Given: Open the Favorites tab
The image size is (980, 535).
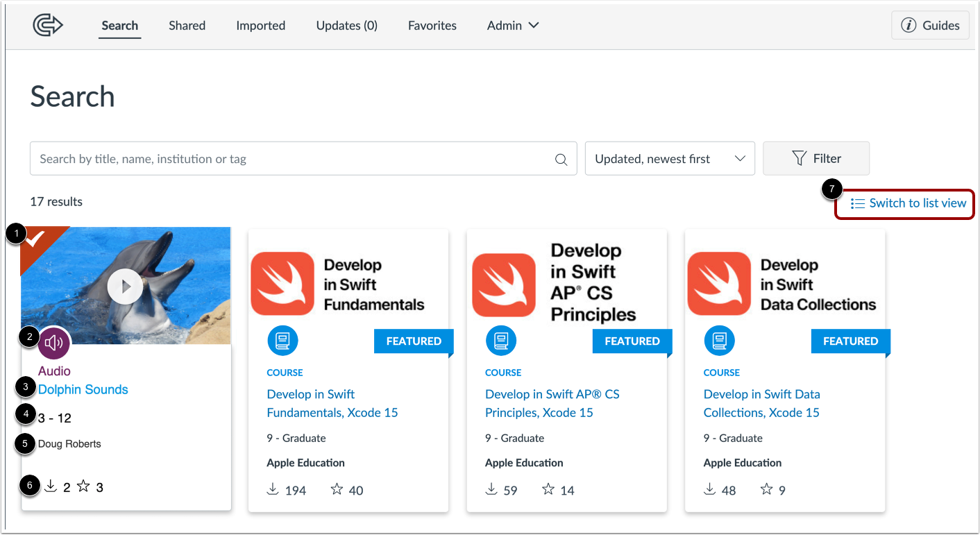Looking at the screenshot, I should tap(432, 25).
